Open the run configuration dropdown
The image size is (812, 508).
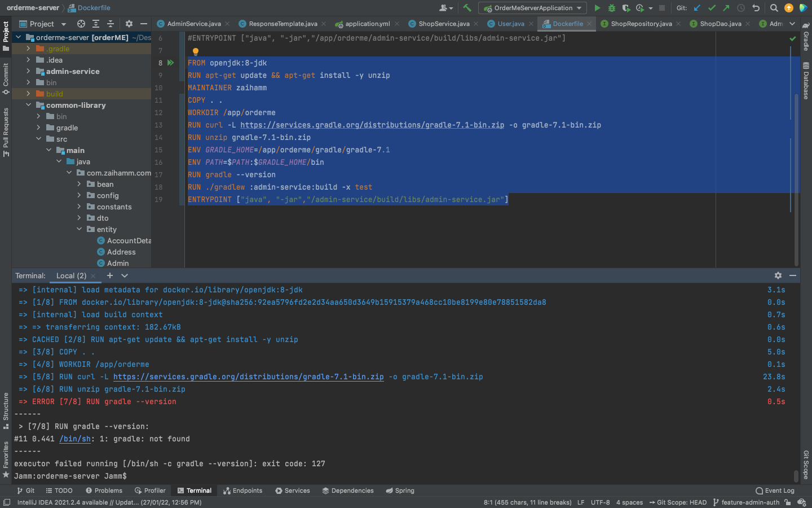coord(579,8)
